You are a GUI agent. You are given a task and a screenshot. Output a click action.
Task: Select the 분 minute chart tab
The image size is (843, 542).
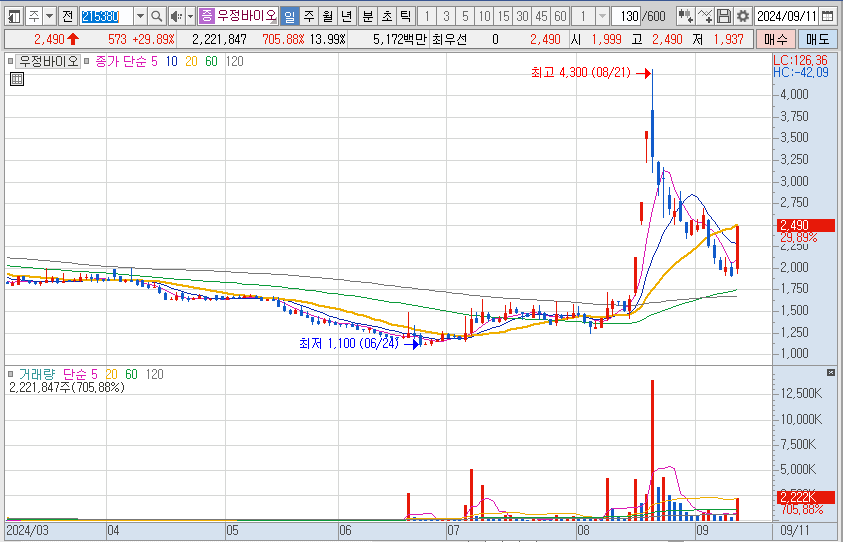coord(368,17)
